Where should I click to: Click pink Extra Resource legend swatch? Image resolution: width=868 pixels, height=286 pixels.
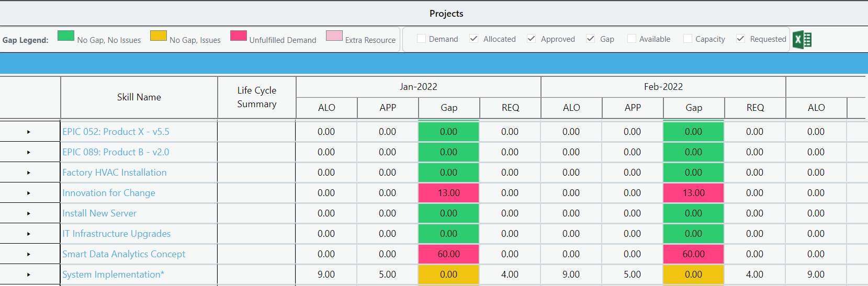(334, 36)
